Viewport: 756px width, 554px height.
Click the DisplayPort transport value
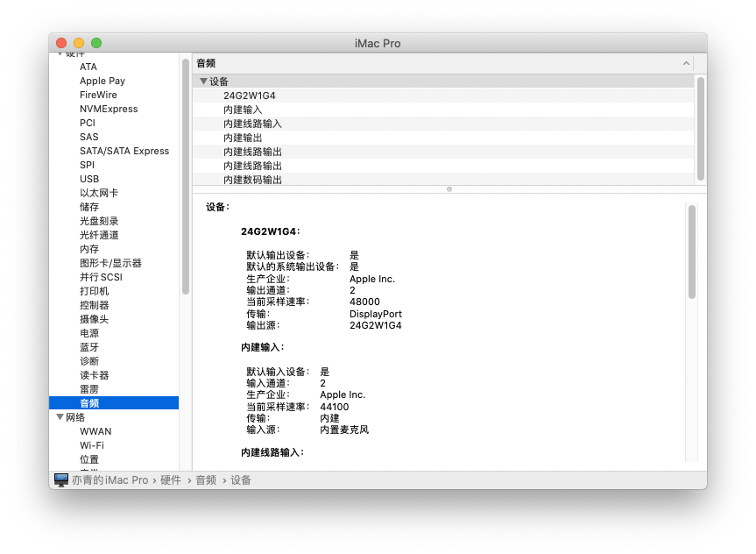click(x=376, y=314)
